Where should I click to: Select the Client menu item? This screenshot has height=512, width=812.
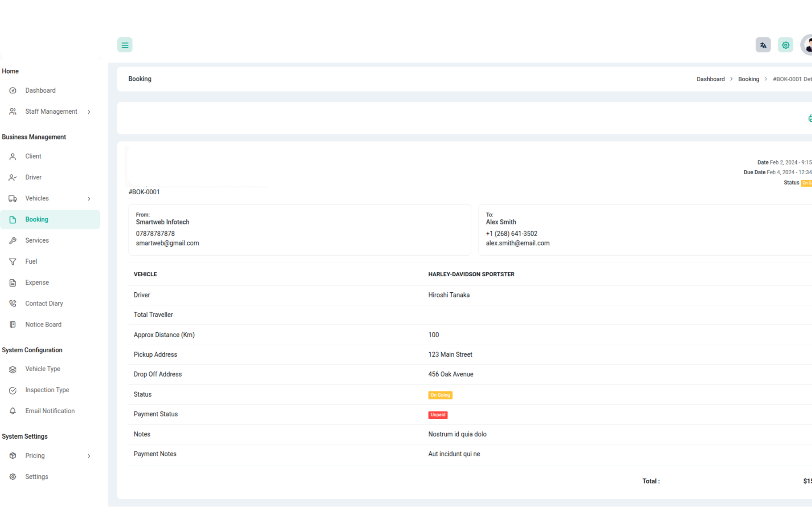(x=33, y=156)
